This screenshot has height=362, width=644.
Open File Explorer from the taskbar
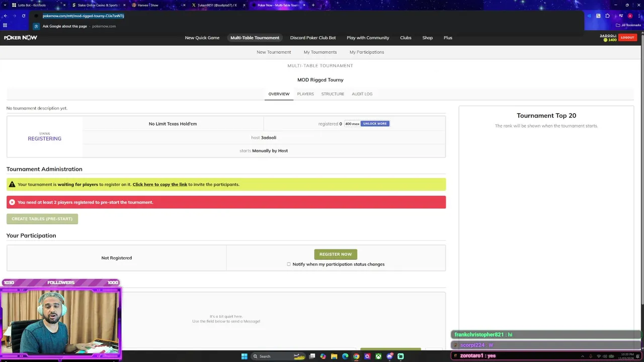[x=334, y=356]
